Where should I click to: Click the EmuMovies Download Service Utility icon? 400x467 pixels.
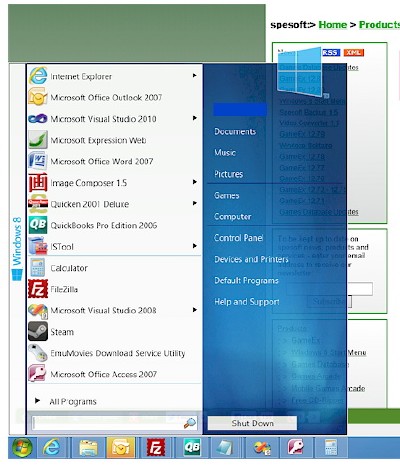coord(38,353)
